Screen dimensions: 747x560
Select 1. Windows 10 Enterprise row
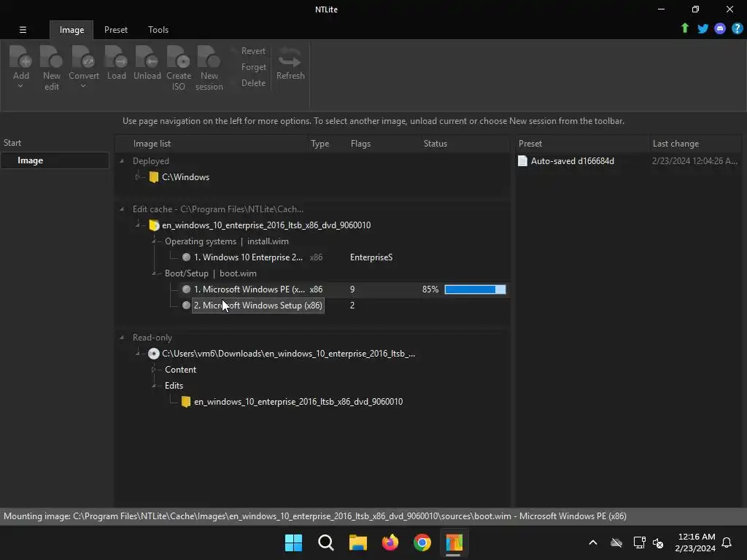[312, 257]
